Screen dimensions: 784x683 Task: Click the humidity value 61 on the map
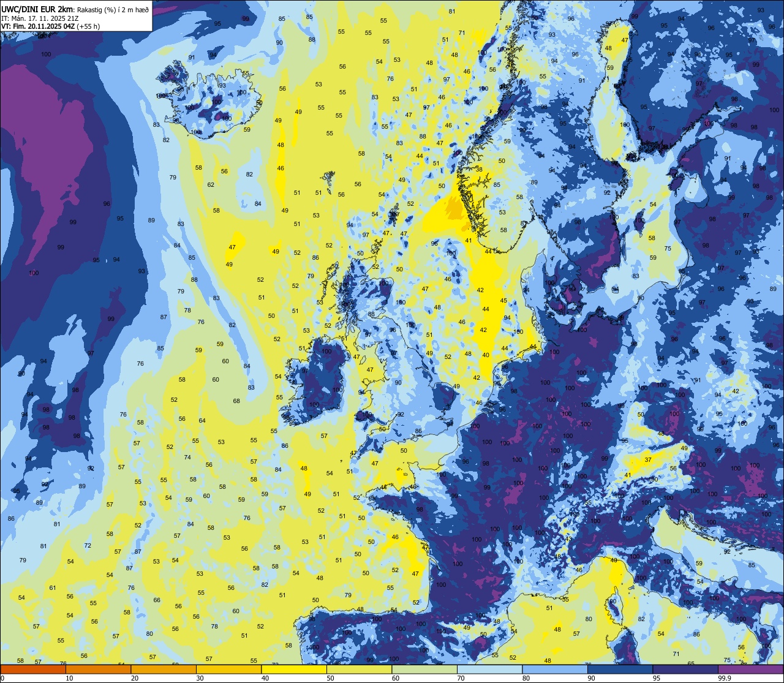[x=53, y=588]
